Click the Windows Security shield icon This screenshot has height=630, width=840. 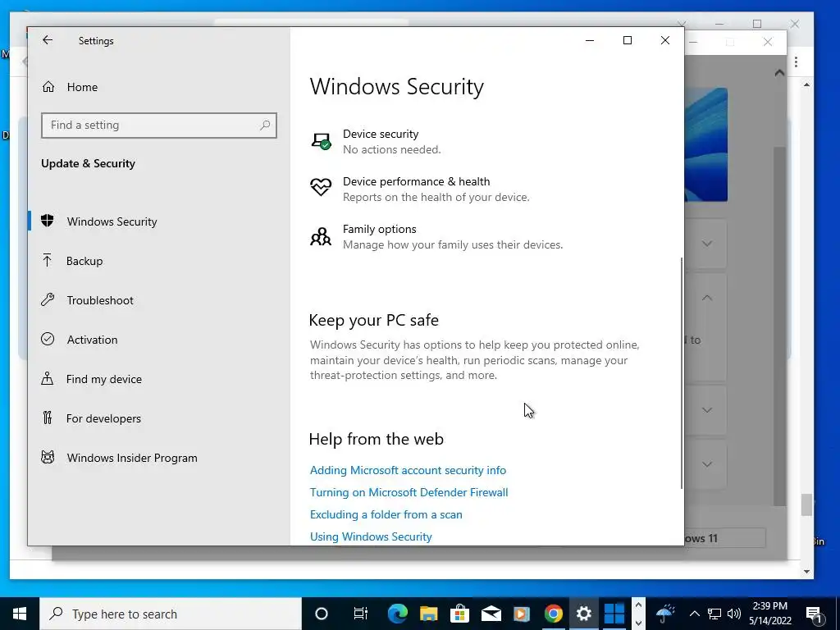pyautogui.click(x=47, y=221)
